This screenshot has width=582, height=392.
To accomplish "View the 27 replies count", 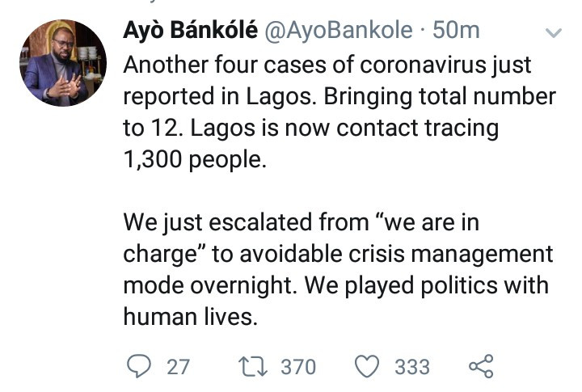I will tap(179, 367).
